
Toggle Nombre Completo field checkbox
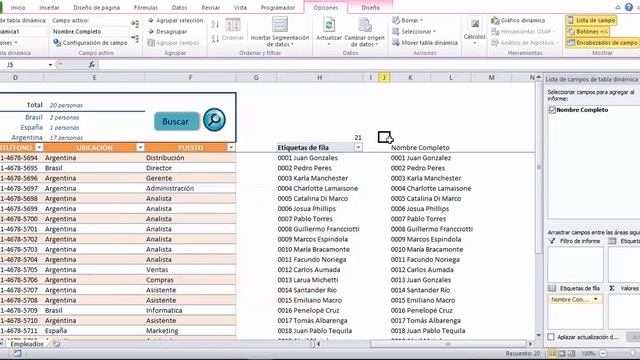(552, 110)
